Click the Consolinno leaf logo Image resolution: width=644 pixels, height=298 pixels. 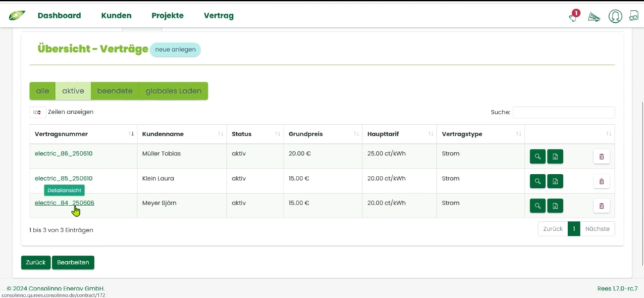tap(17, 15)
